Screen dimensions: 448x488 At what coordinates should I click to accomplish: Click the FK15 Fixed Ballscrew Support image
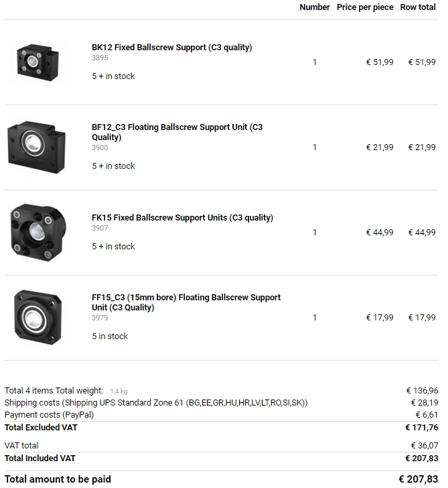click(37, 232)
